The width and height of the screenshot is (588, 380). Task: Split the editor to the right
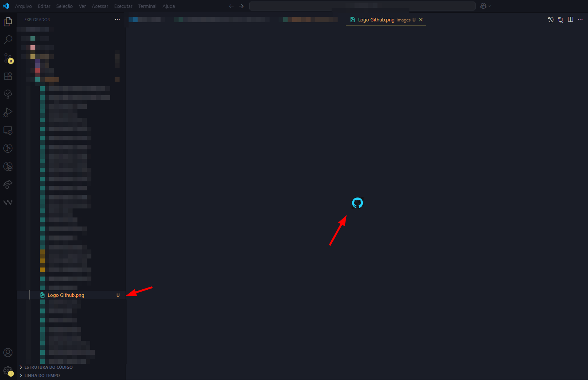point(570,20)
